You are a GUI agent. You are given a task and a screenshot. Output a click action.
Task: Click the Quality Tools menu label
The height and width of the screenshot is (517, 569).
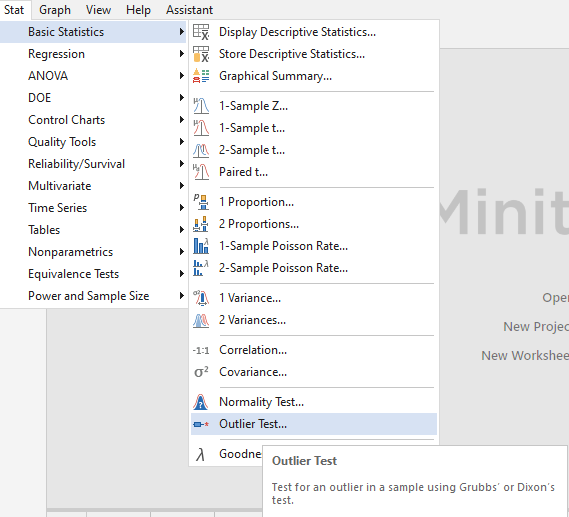(x=62, y=142)
